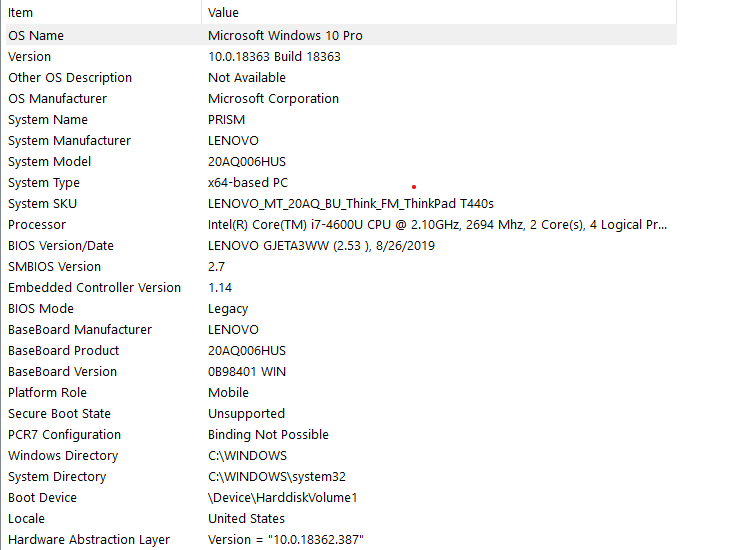745x550 pixels.
Task: Click the LENOVO GJETA3WW BIOS value
Action: pos(322,246)
